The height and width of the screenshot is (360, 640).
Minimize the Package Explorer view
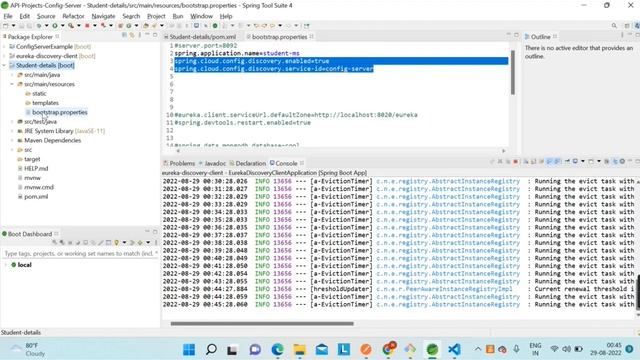(147, 35)
